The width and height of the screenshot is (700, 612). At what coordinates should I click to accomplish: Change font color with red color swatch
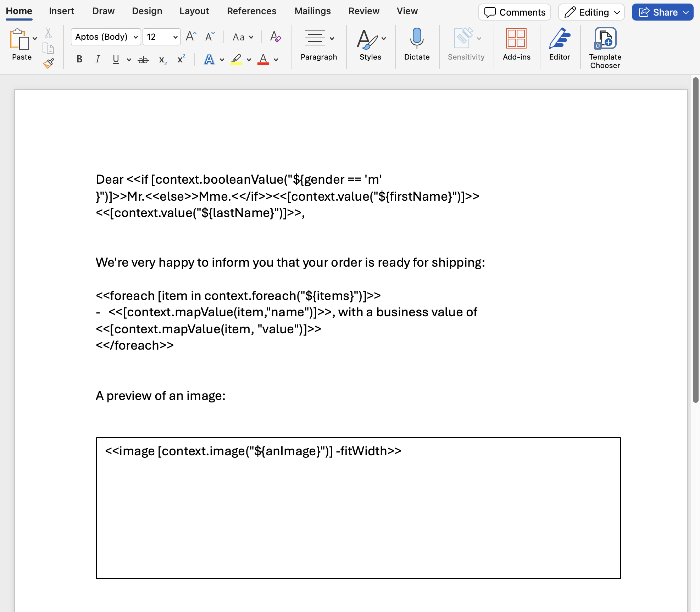pos(263,59)
